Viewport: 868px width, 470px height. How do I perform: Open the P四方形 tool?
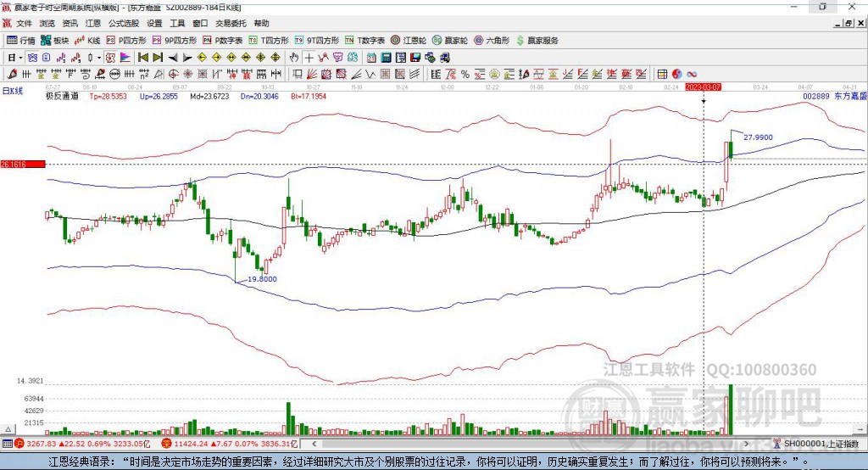(x=126, y=41)
